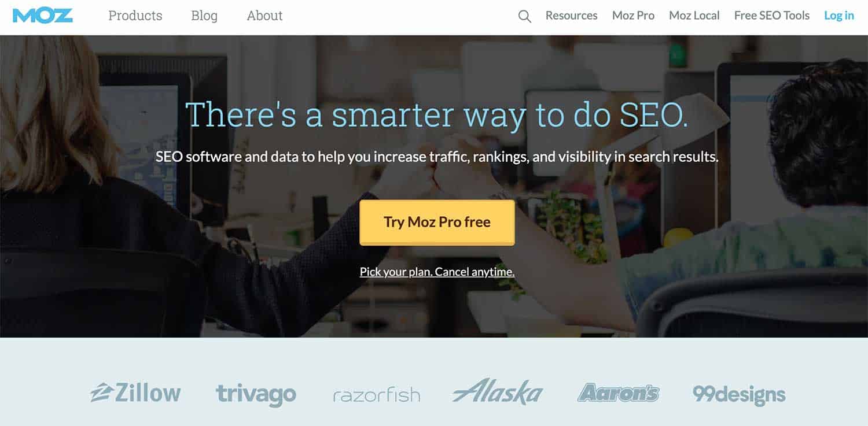Click the smarter way SEO headline

tap(437, 114)
